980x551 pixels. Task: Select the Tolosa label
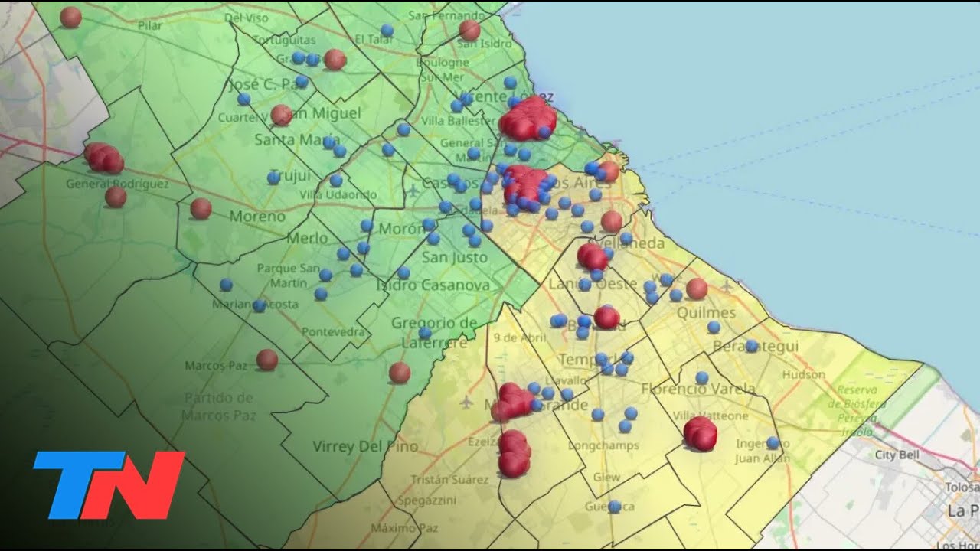click(x=962, y=488)
